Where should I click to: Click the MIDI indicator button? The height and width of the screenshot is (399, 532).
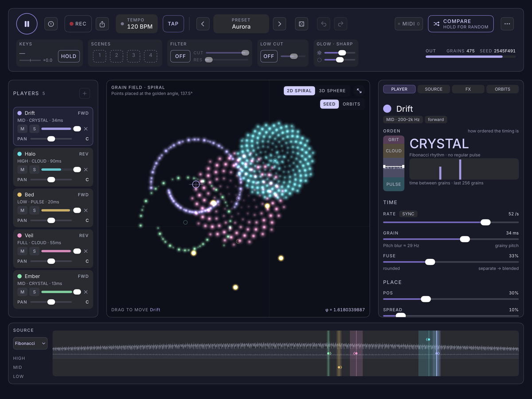(x=409, y=24)
